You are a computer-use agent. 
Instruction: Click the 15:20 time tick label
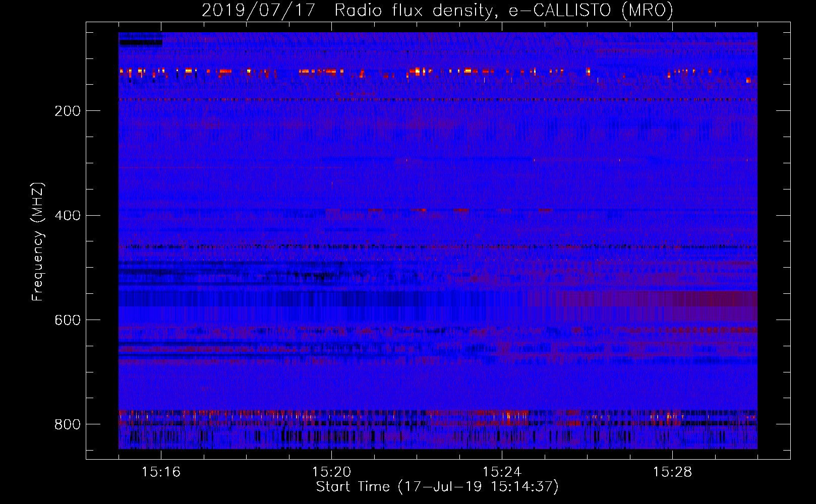tap(331, 472)
